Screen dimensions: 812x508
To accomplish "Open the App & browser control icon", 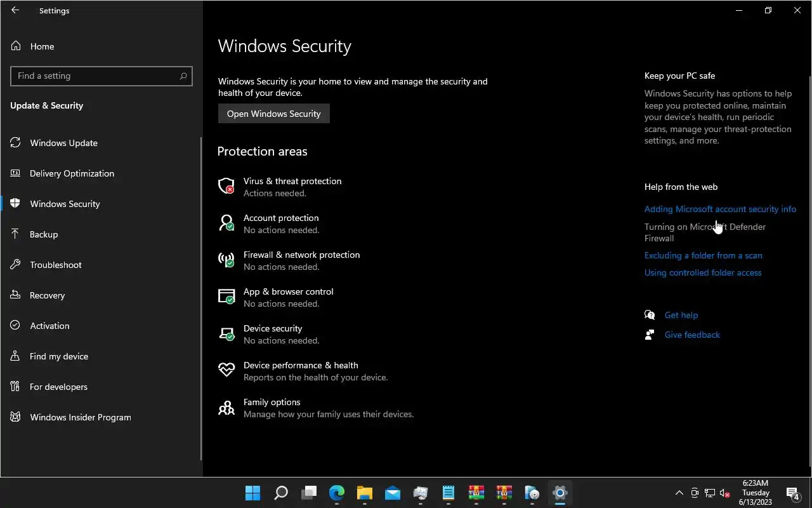I will tap(226, 297).
